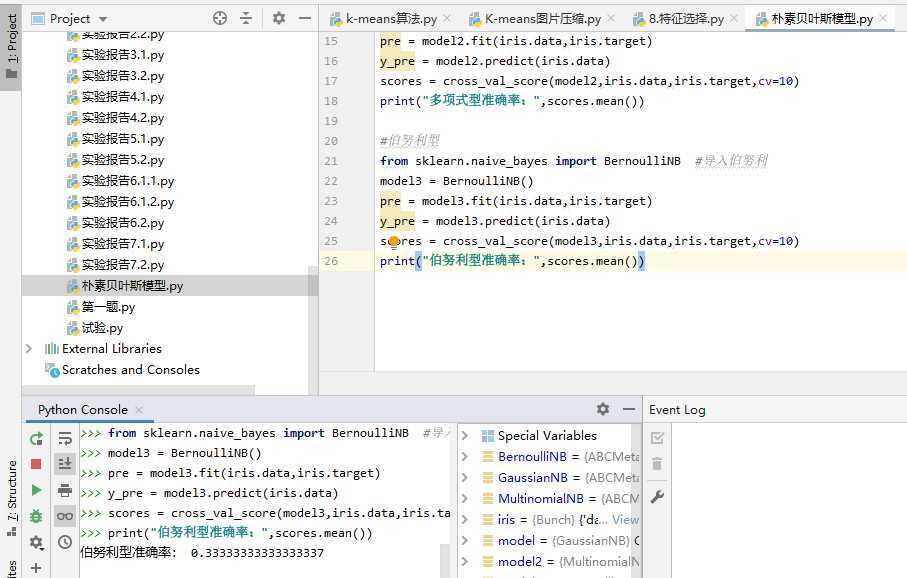Select Scratches and Consoles node
Screen dimensions: 907x578
pos(130,370)
